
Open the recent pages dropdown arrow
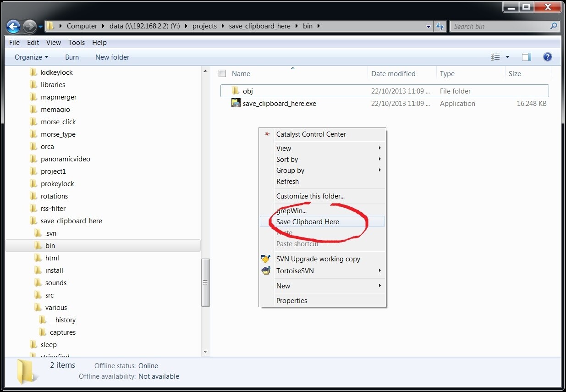pyautogui.click(x=41, y=27)
